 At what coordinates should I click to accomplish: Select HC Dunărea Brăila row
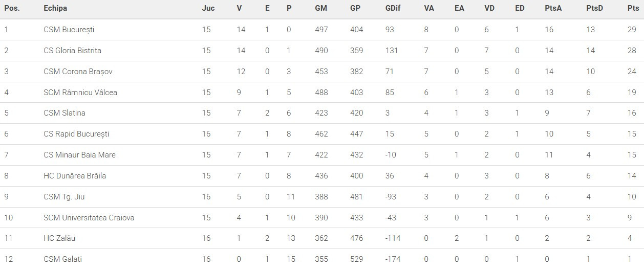(x=75, y=176)
